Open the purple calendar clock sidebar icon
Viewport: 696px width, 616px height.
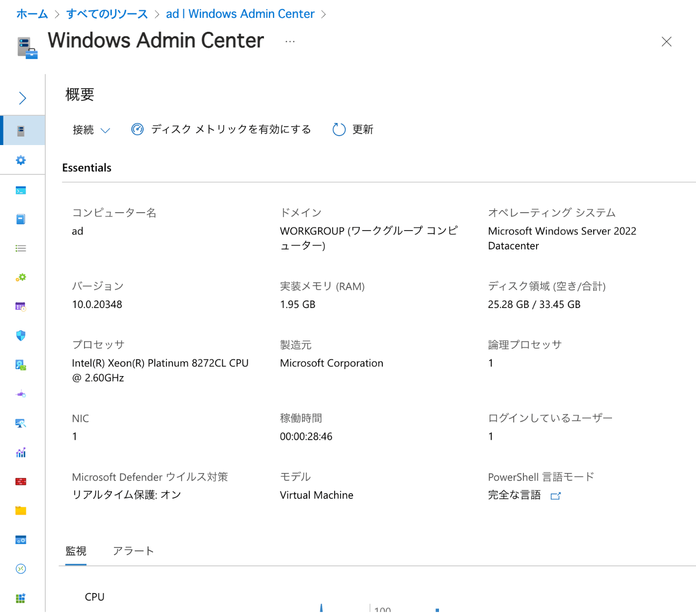coord(21,307)
